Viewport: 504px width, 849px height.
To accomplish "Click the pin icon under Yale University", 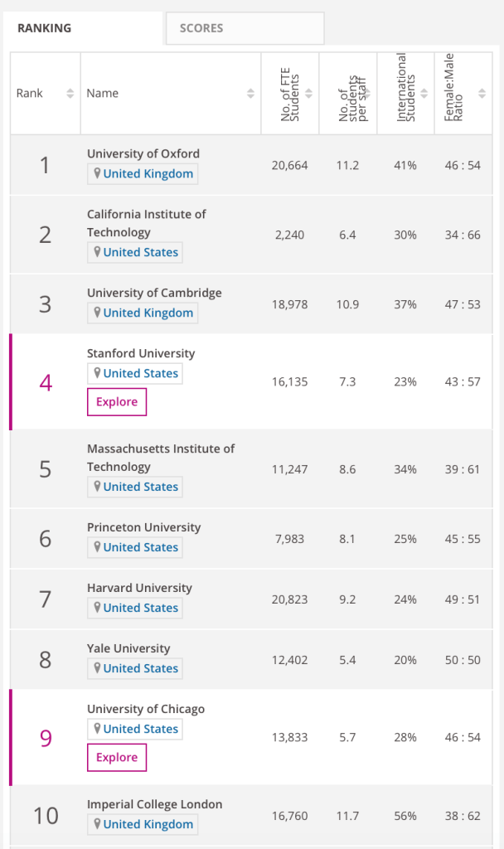I will (97, 669).
